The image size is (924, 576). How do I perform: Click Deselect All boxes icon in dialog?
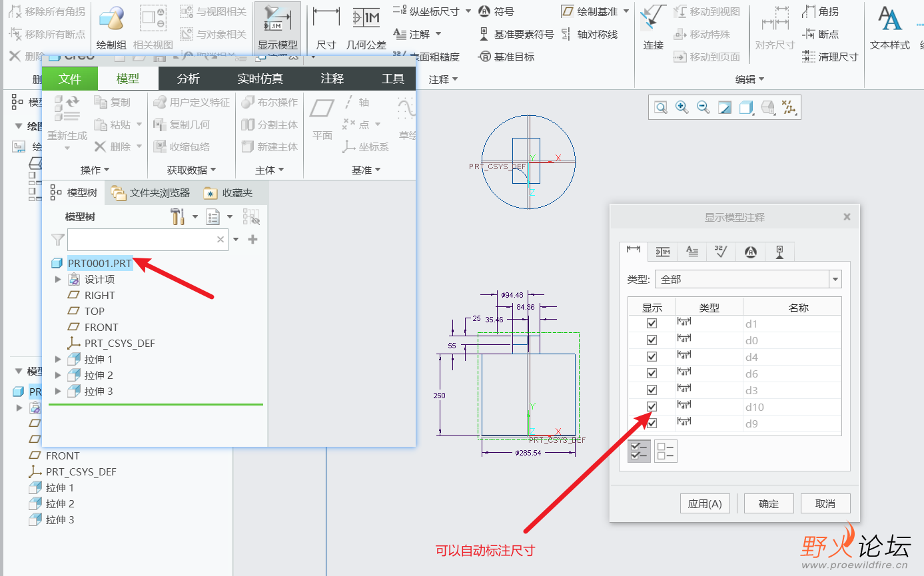pyautogui.click(x=666, y=451)
